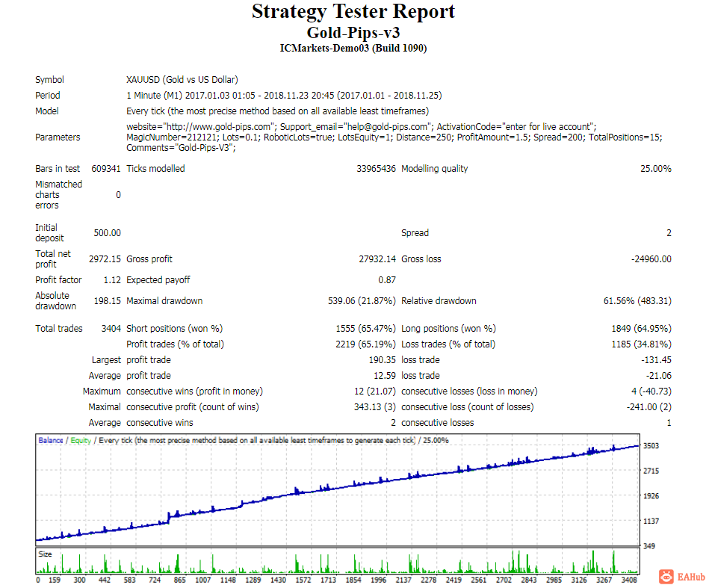Click the ICMarkets-Demo03 (Build 1090) text
Viewport: 712px width, 588px height.
click(x=353, y=48)
